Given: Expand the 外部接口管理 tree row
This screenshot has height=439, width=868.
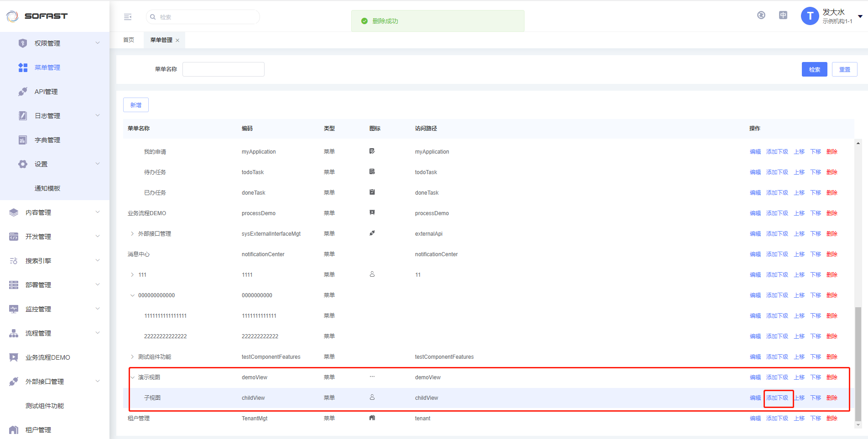Looking at the screenshot, I should tap(132, 234).
